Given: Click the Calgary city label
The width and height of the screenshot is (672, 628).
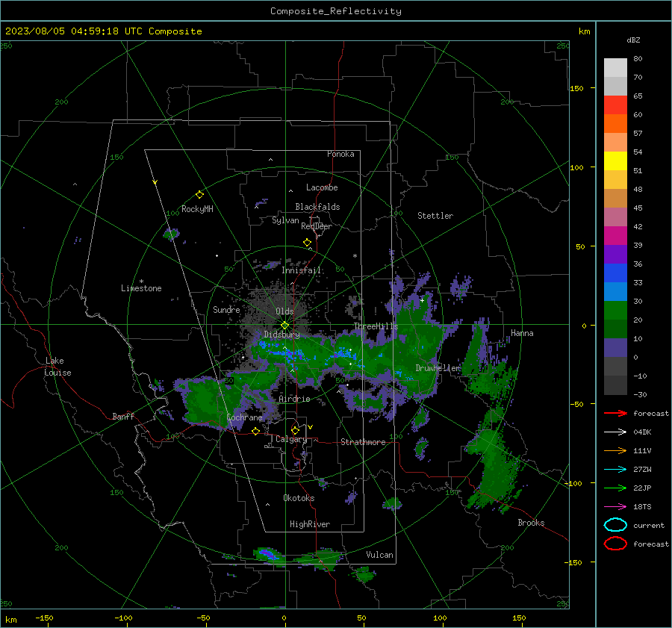Looking at the screenshot, I should click(291, 439).
